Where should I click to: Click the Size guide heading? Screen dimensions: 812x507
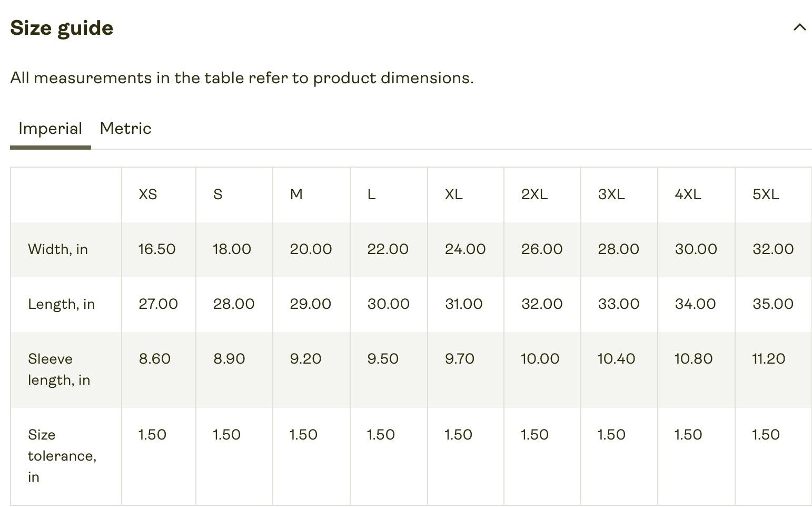click(62, 28)
